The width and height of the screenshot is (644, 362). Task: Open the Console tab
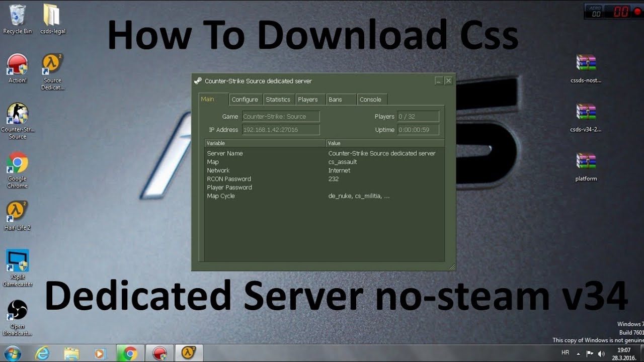point(371,100)
